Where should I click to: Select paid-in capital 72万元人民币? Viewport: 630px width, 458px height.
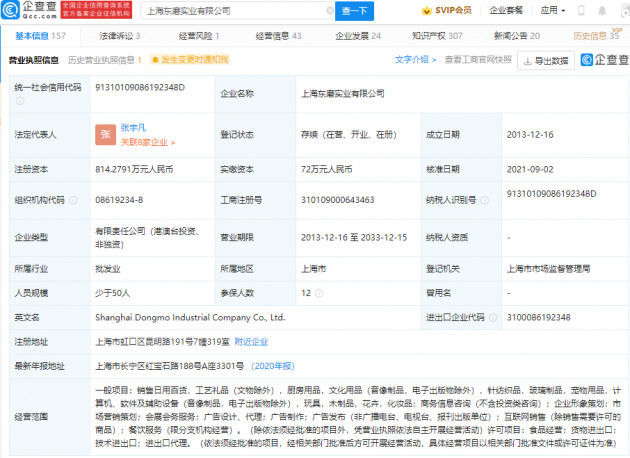pos(327,169)
